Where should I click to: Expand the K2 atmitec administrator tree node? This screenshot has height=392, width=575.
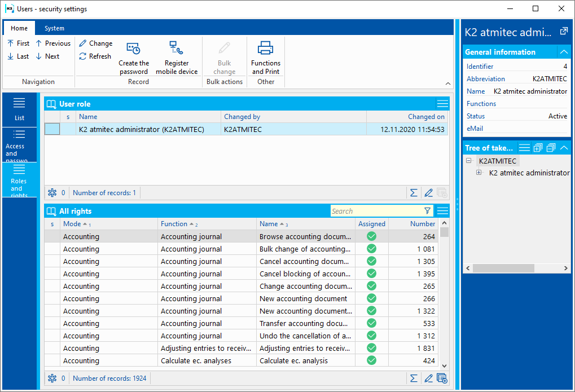click(x=479, y=173)
